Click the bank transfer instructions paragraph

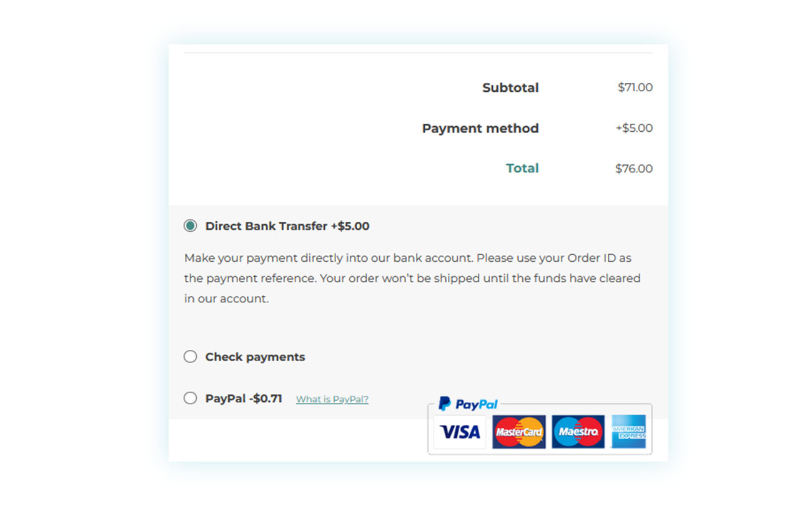tap(412, 279)
